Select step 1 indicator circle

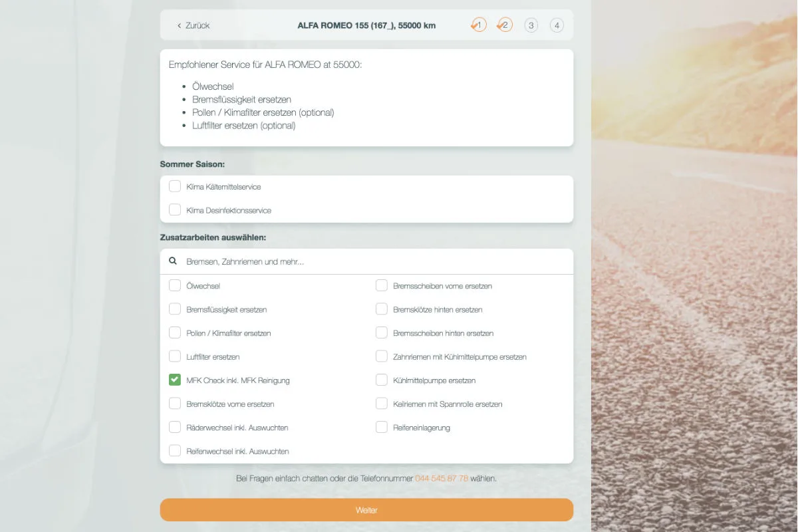(x=479, y=25)
